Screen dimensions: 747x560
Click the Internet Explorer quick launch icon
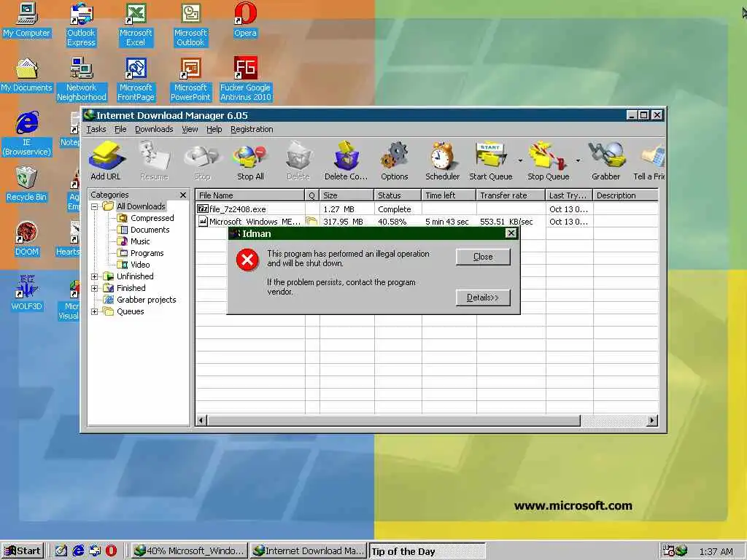pos(78,551)
